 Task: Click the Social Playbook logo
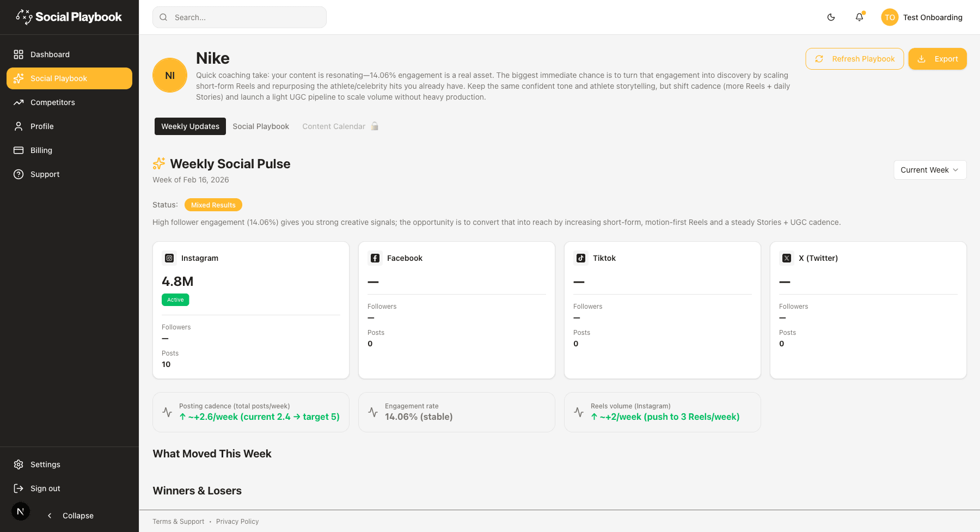(x=69, y=17)
